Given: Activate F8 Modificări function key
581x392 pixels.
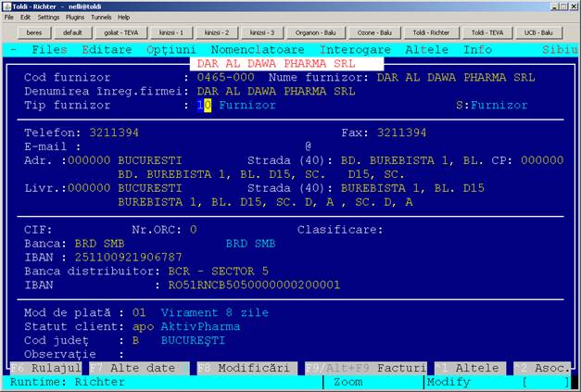Looking at the screenshot, I should pyautogui.click(x=247, y=368).
